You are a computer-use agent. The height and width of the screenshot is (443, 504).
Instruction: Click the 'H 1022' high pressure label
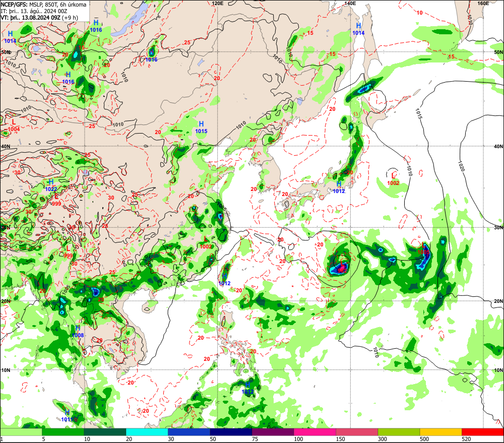click(x=51, y=185)
